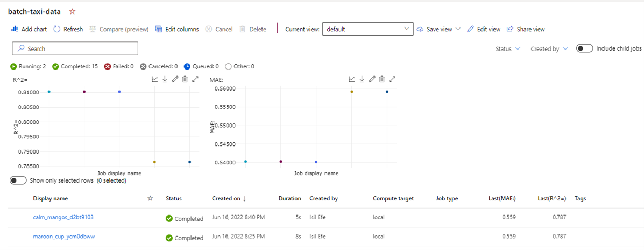
Task: Delete the MAE chart with trash icon
Action: coord(382,79)
